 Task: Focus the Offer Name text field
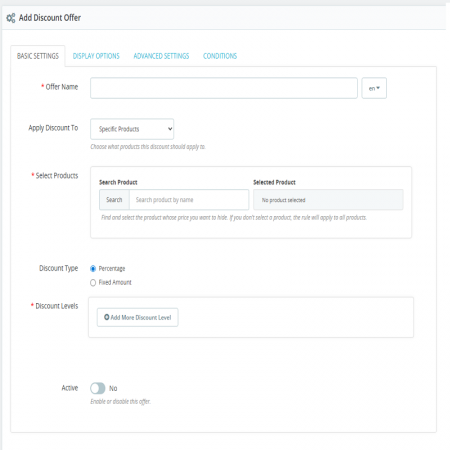[x=224, y=88]
